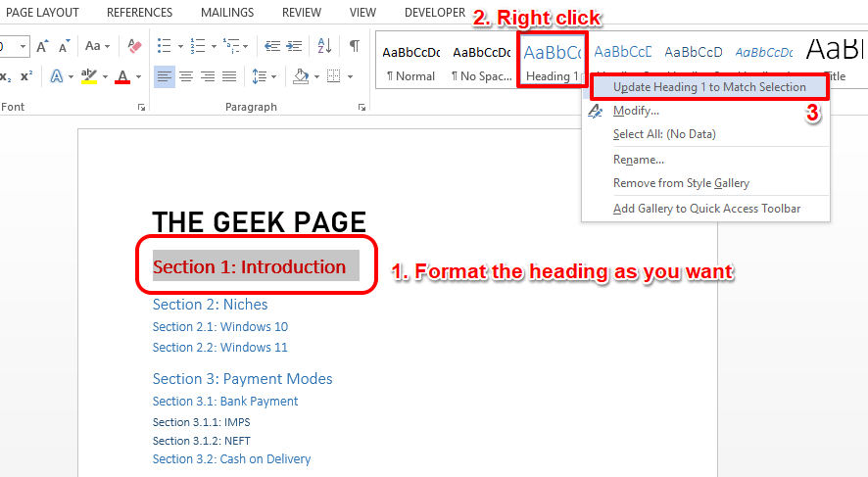Open the Bullets dropdown arrow
The height and width of the screenshot is (477, 868).
click(180, 46)
